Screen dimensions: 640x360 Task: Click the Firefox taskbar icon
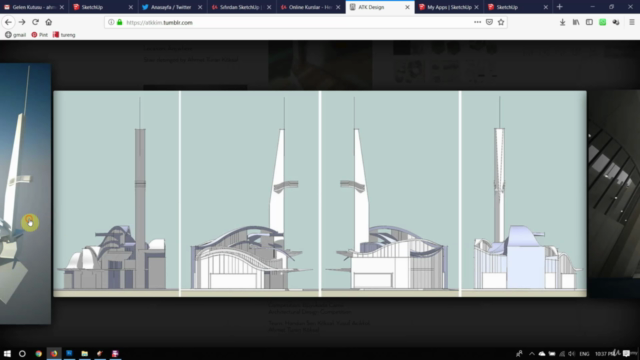[54, 353]
